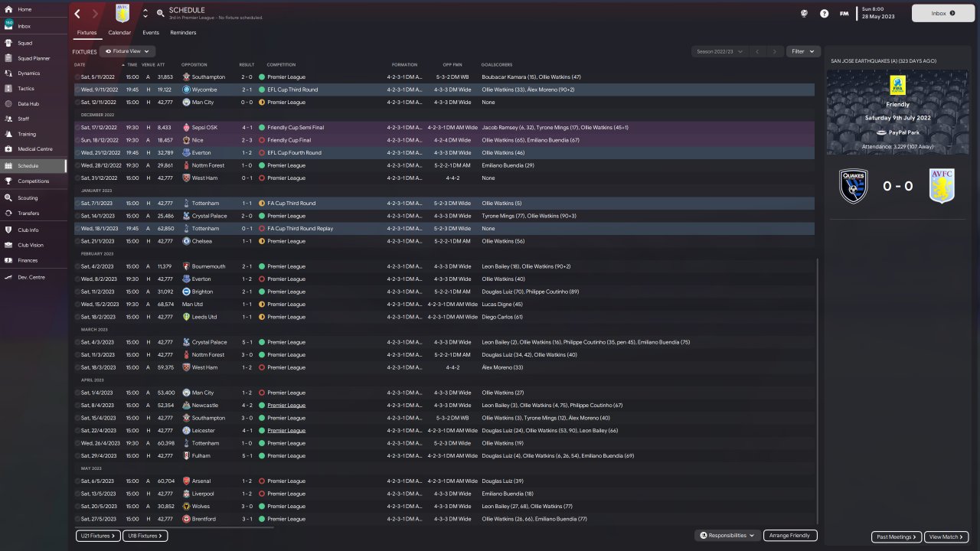Tick the Fulham fixture row selector
The image size is (980, 551).
[77, 456]
